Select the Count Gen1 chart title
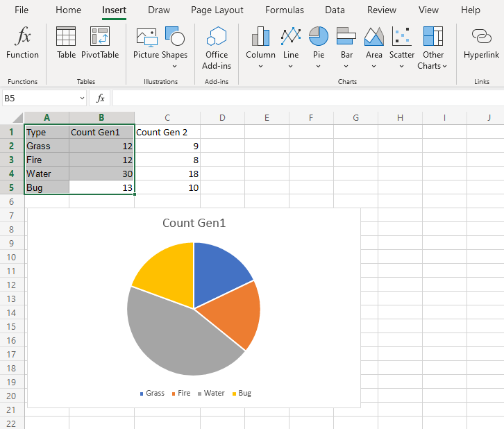504x429 pixels. click(194, 223)
